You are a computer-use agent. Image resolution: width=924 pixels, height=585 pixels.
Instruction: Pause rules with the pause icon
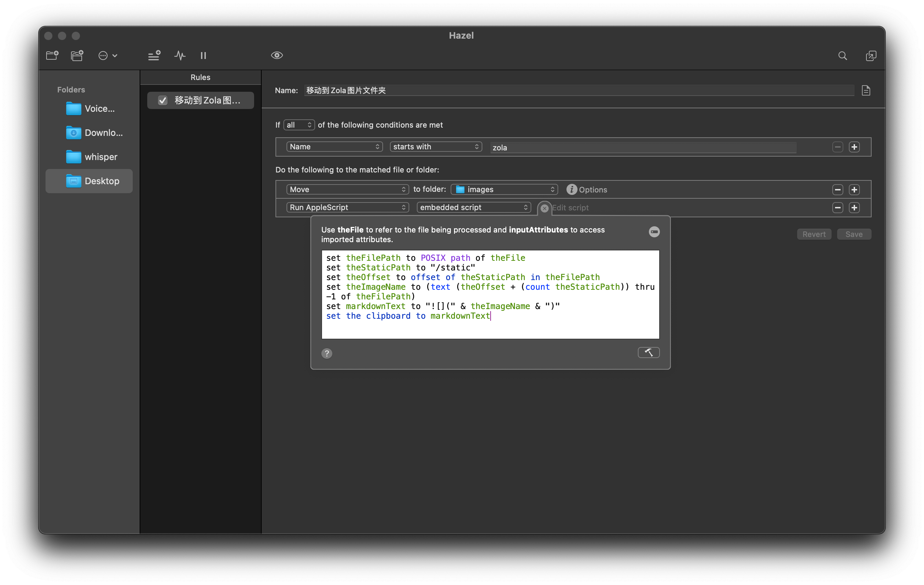coord(203,56)
